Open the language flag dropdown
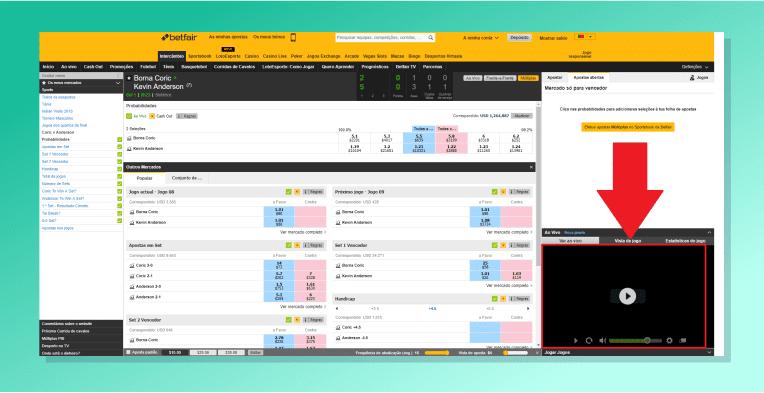764x393 pixels. [x=585, y=37]
